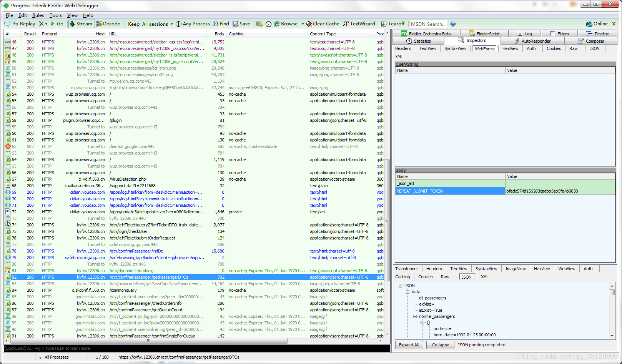Collapse the normal_passengers tree node
The image size is (622, 364).
(x=415, y=316)
